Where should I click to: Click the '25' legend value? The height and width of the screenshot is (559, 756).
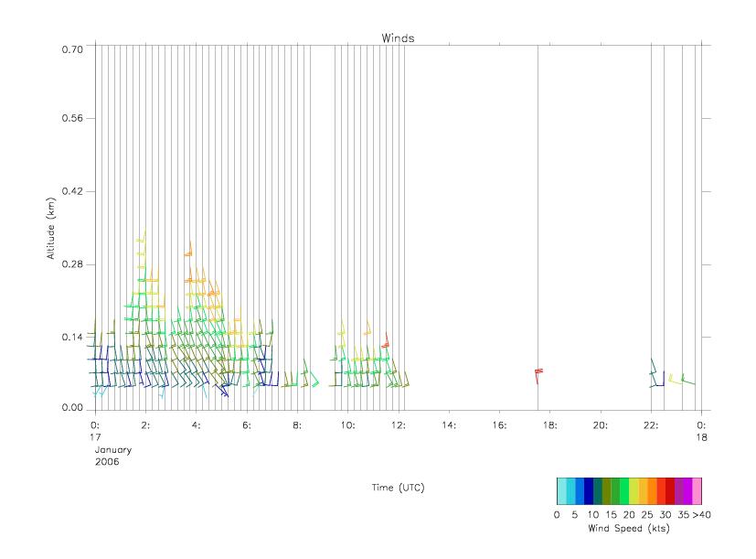pos(647,514)
